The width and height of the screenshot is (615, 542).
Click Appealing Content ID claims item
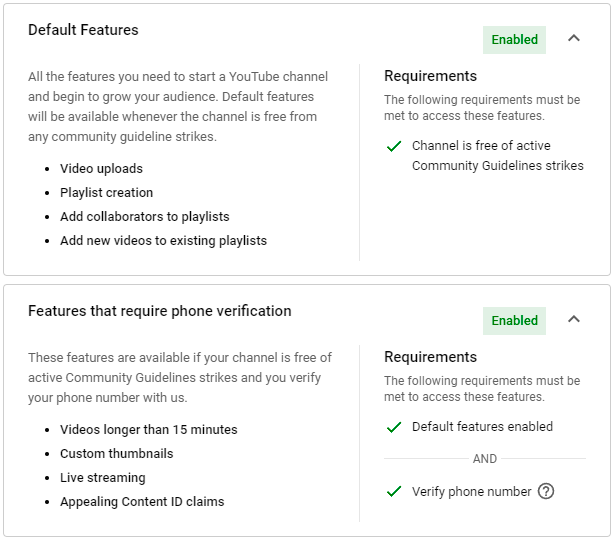click(x=142, y=502)
